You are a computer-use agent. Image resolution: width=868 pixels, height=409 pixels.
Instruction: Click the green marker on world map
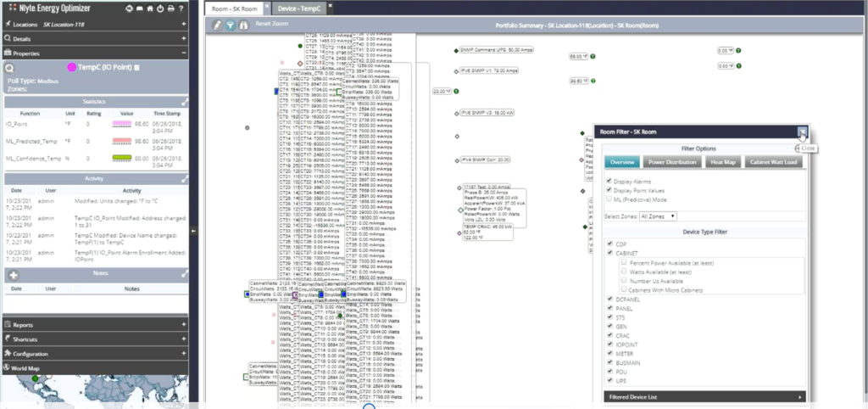tap(36, 378)
